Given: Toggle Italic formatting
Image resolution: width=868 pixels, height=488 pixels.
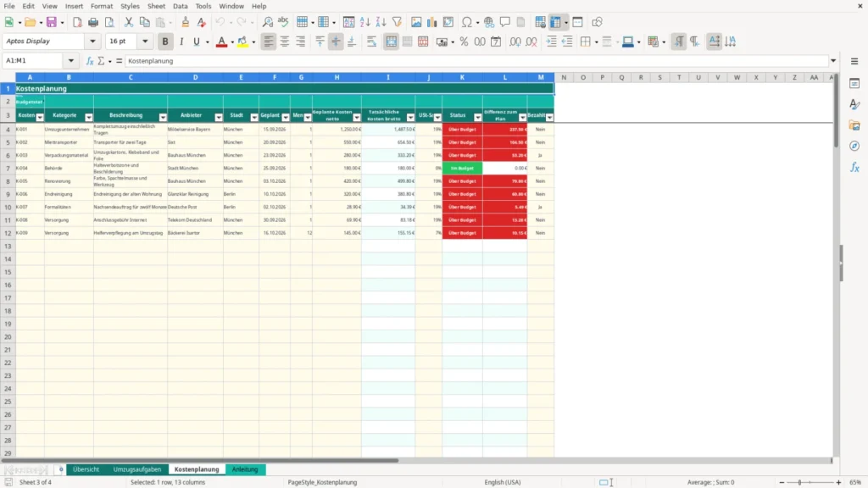Looking at the screenshot, I should point(181,42).
